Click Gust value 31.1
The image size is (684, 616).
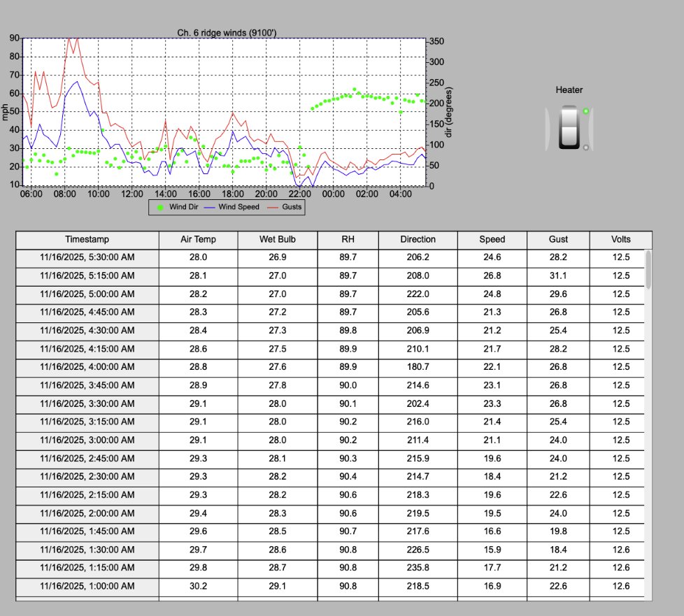558,275
